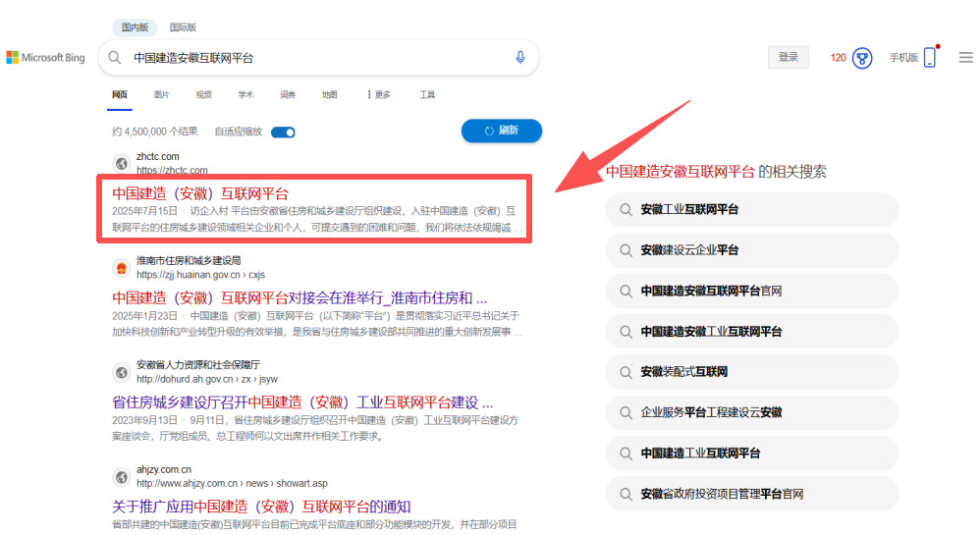Switch to the 图片 tab
The width and height of the screenshot is (980, 535).
point(161,95)
